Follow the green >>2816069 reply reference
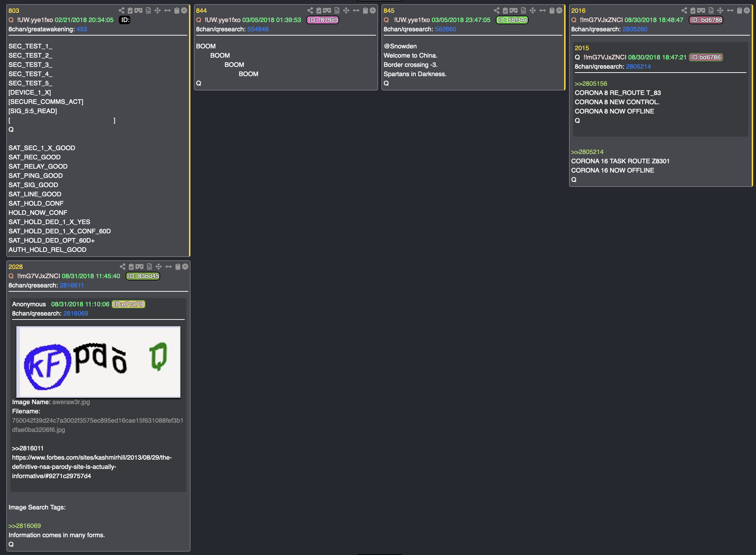Image resolution: width=756 pixels, height=555 pixels. (25, 526)
